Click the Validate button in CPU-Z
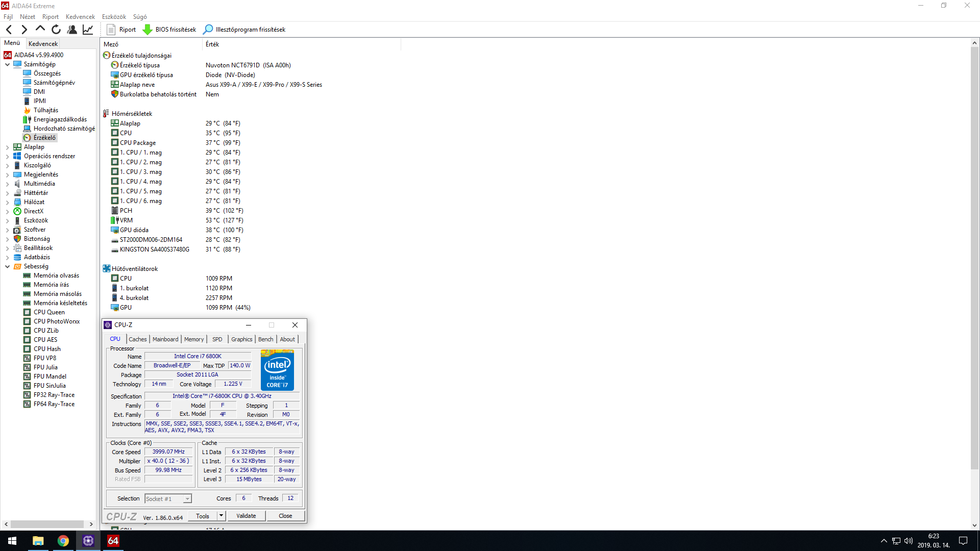The image size is (980, 551). [246, 516]
